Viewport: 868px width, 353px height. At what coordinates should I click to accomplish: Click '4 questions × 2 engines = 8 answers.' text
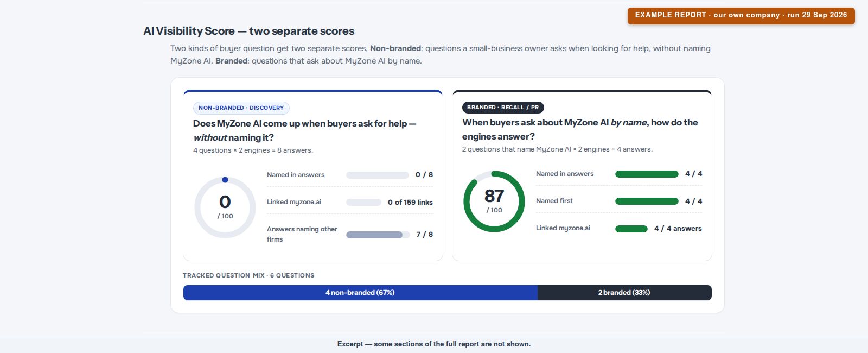tap(253, 150)
